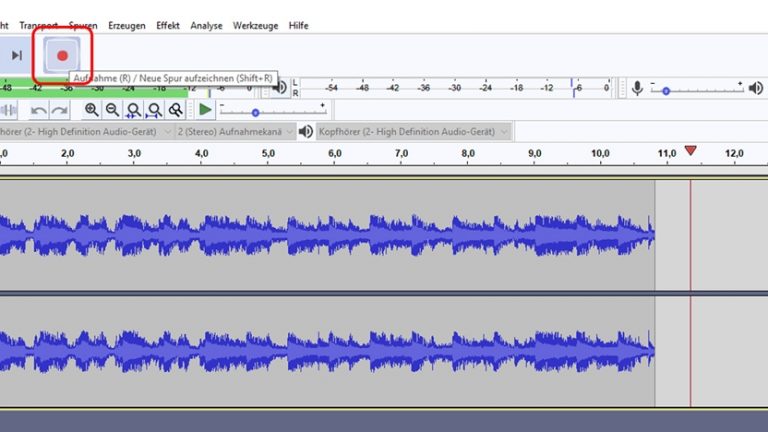This screenshot has width=768, height=432.
Task: Click the -54 mark on playback meter
Action: pyautogui.click(x=332, y=88)
